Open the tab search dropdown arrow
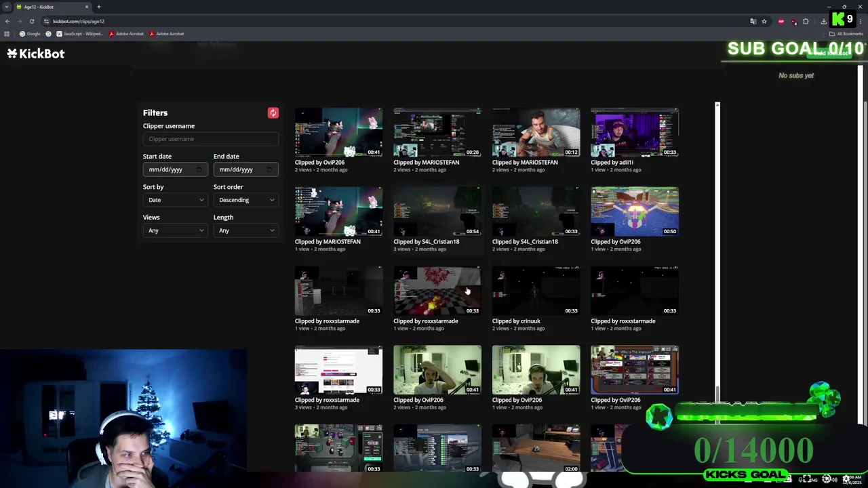 [6, 7]
